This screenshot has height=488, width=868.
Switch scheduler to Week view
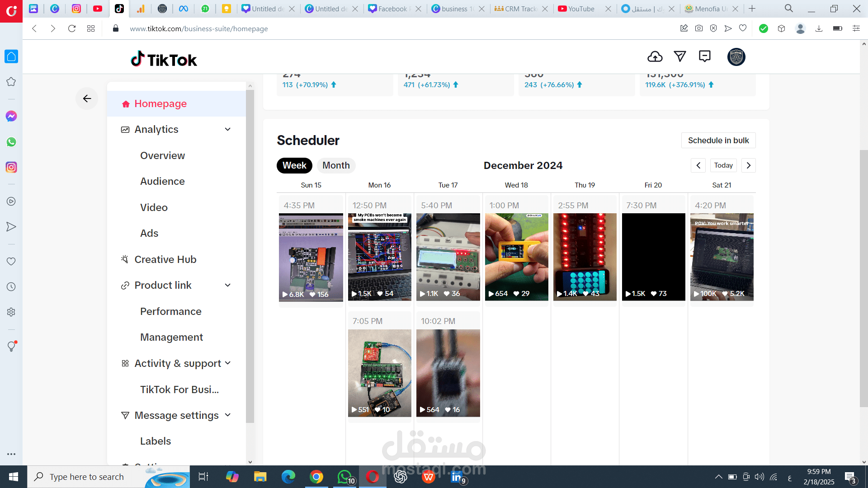[x=294, y=165]
